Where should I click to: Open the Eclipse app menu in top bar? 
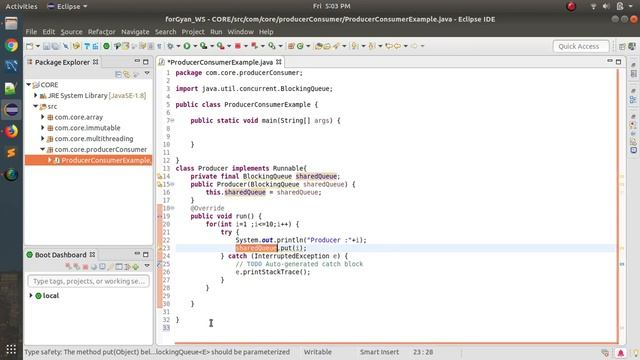pyautogui.click(x=67, y=6)
